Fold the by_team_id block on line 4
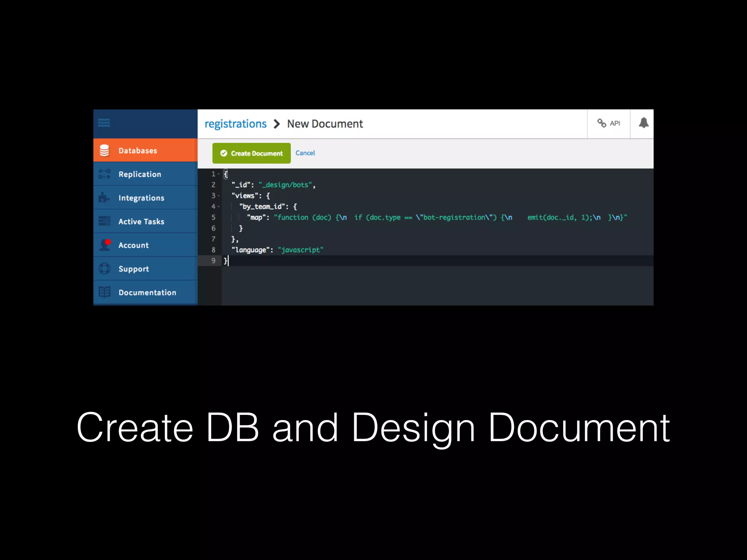 pos(219,207)
